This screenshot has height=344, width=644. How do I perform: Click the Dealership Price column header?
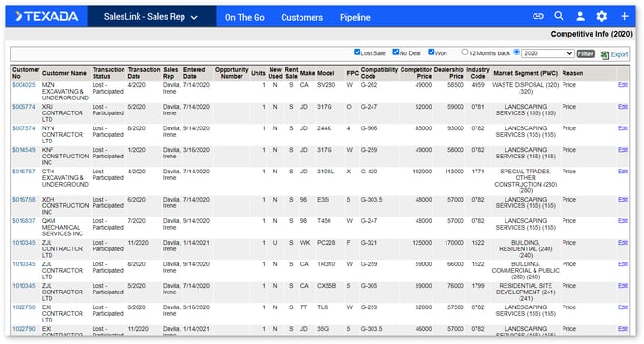[x=449, y=73]
